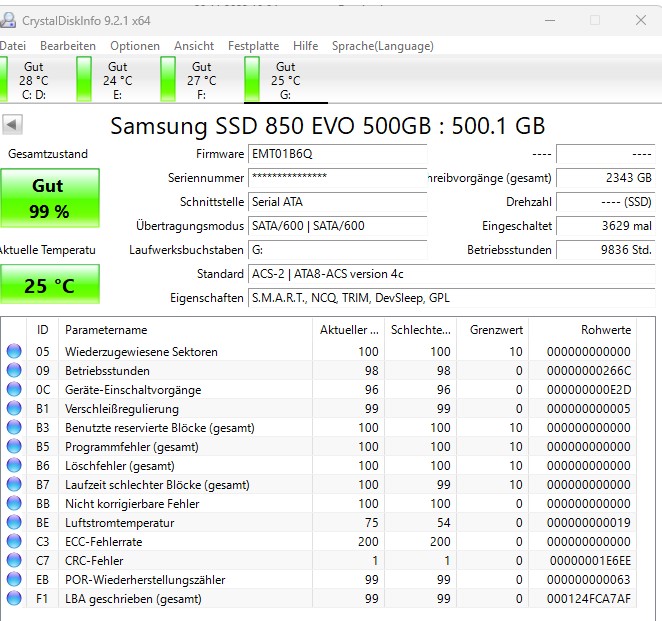The image size is (662, 621).
Task: Select the raw value 00000000266C
Action: pyautogui.click(x=589, y=371)
